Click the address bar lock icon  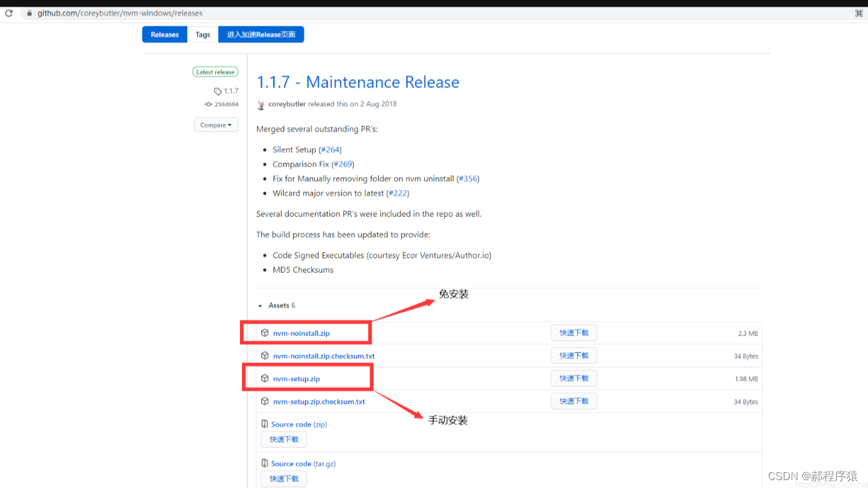click(28, 13)
